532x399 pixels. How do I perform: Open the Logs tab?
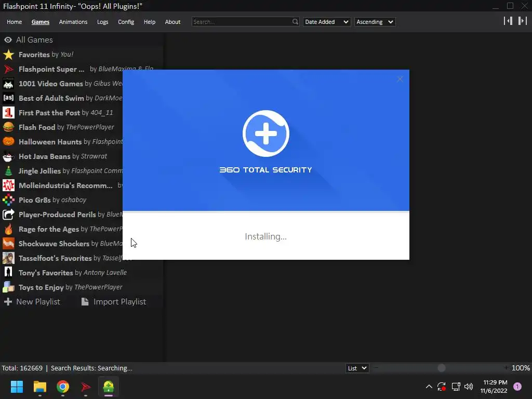(102, 22)
